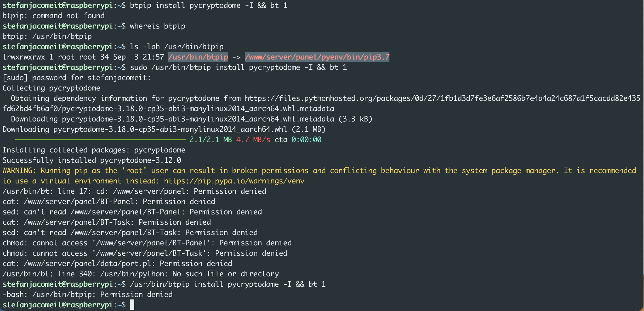Screen dimensions: 644x311
Task: Click the green 2.1/2.1 MB size text
Action: (211, 140)
